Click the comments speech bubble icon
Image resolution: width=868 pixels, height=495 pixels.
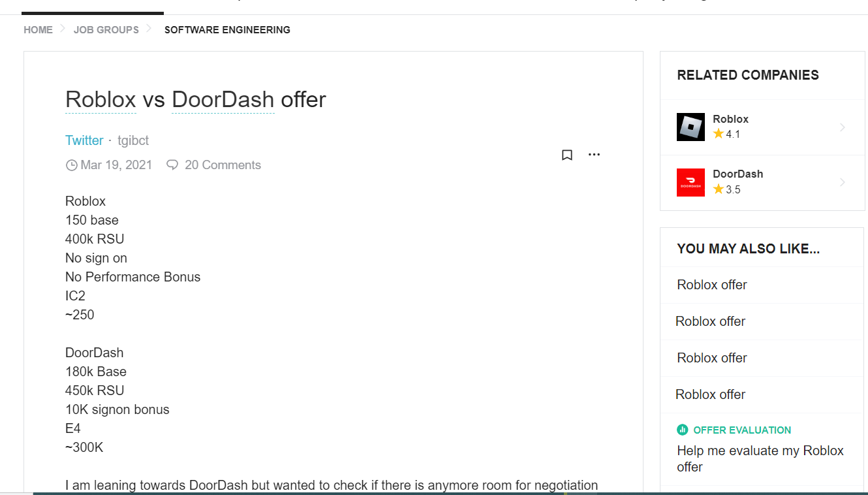pos(172,165)
